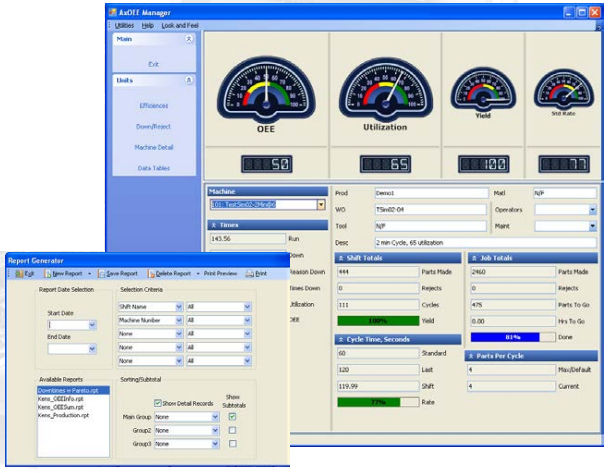Viewport: 608px width, 473px height.
Task: Click the OEE digital readout showing 50
Action: pyautogui.click(x=267, y=164)
